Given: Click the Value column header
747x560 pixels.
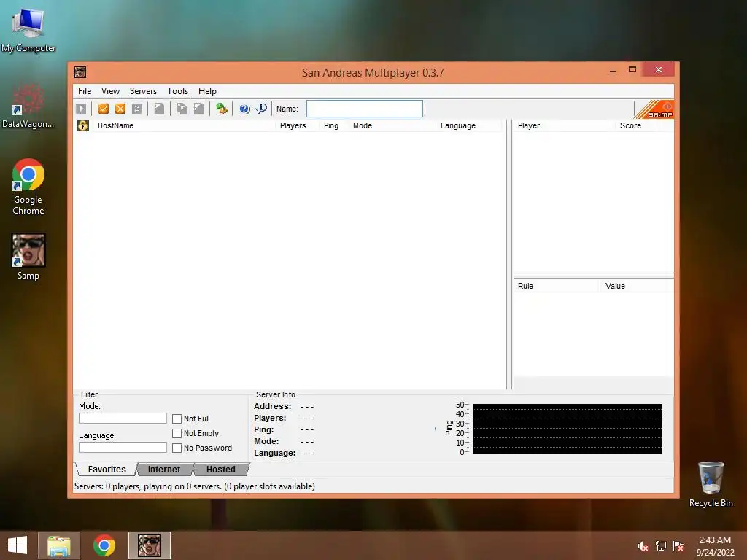Looking at the screenshot, I should pyautogui.click(x=633, y=286).
